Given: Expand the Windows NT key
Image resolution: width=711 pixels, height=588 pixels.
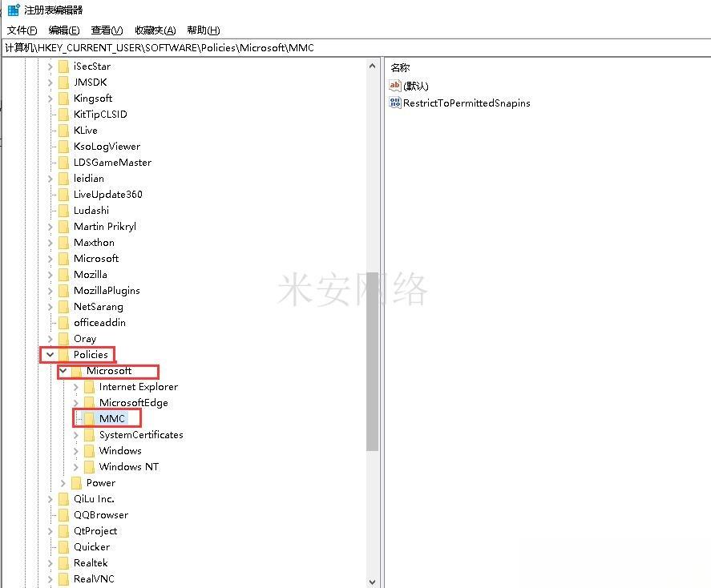Looking at the screenshot, I should coord(75,467).
